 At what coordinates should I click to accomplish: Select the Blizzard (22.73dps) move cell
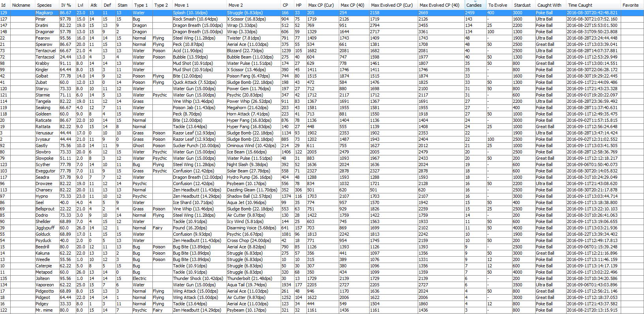(253, 51)
